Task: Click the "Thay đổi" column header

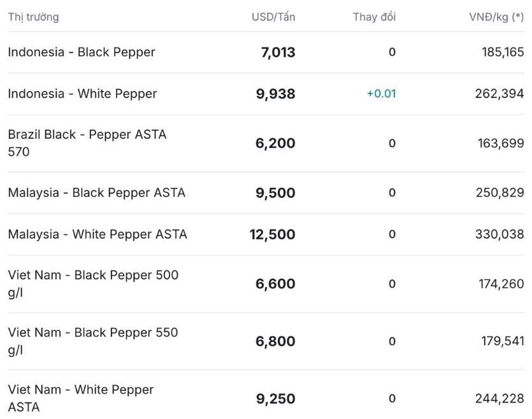Action: pyautogui.click(x=374, y=17)
